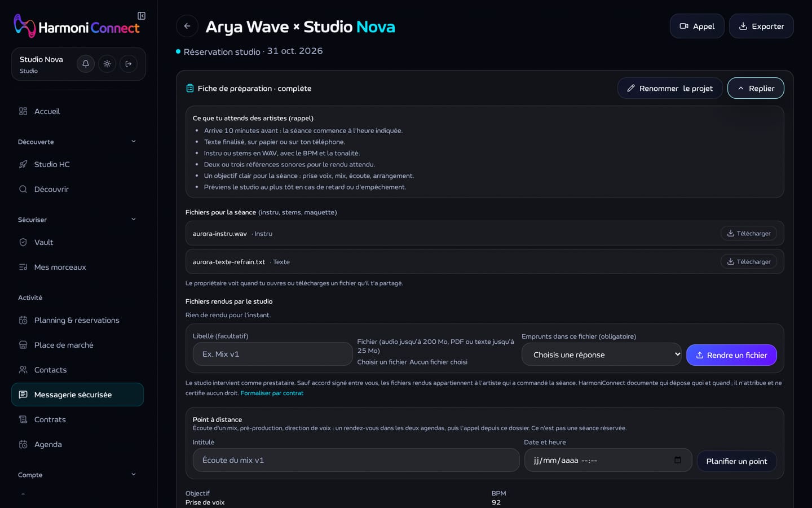
Task: Click Planifier un point button
Action: coord(736,461)
